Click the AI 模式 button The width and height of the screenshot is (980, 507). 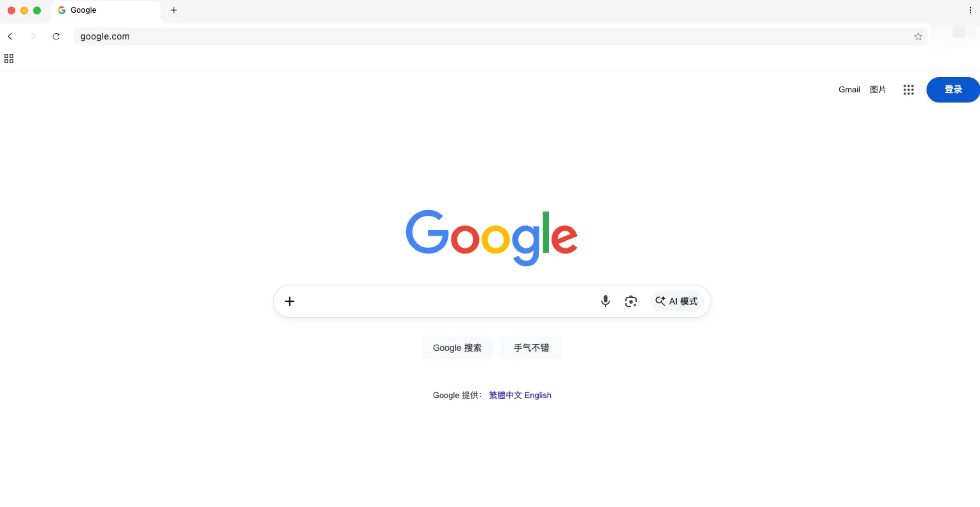pyautogui.click(x=676, y=301)
